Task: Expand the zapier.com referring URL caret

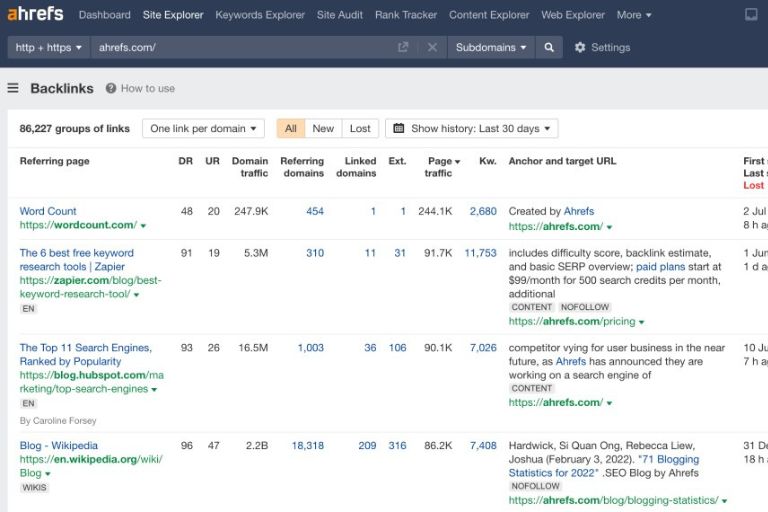Action: (x=137, y=295)
